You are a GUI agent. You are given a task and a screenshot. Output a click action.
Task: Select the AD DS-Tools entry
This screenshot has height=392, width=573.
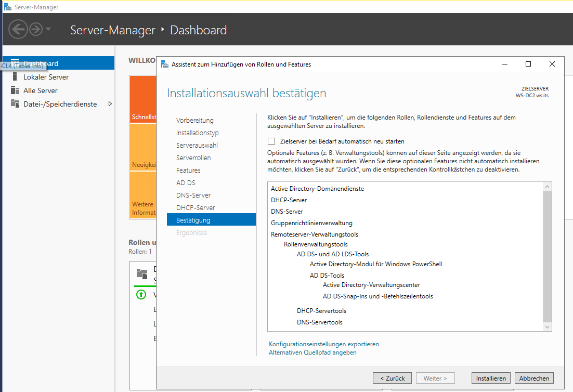327,275
